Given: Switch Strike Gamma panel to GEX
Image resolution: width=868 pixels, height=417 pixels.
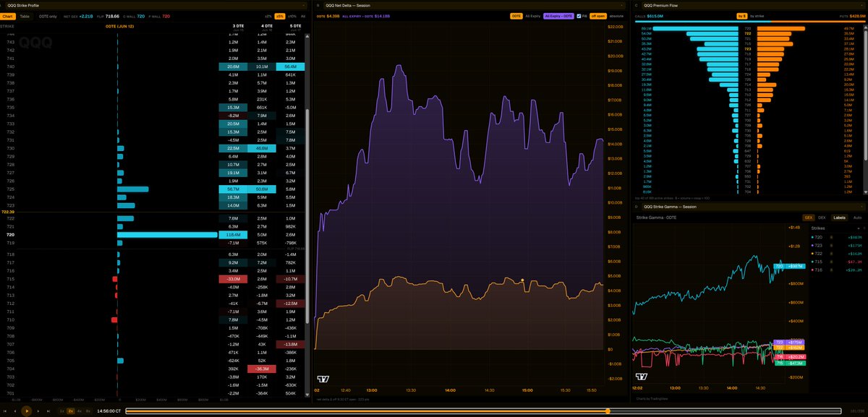Looking at the screenshot, I should (808, 218).
